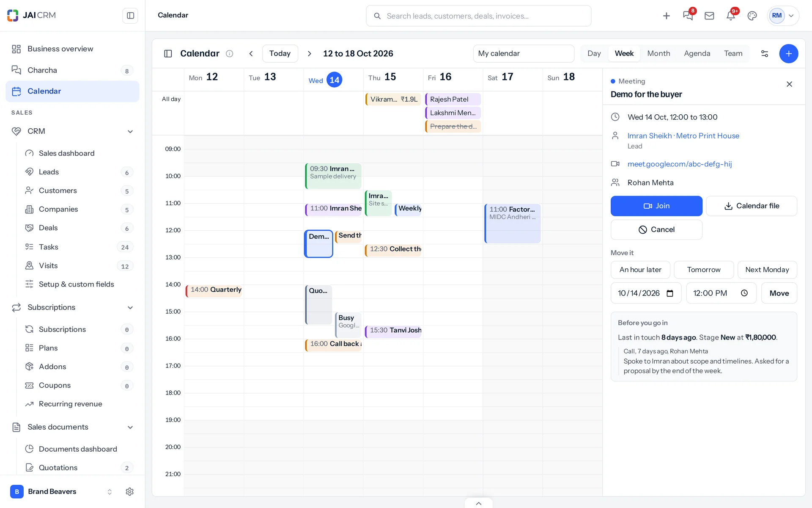Go to previous week arrow
This screenshot has width=812, height=508.
point(251,53)
